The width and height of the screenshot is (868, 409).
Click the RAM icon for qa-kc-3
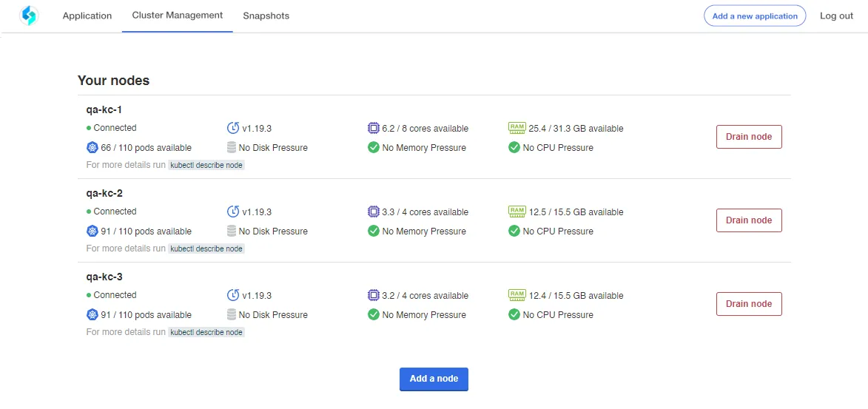point(516,295)
